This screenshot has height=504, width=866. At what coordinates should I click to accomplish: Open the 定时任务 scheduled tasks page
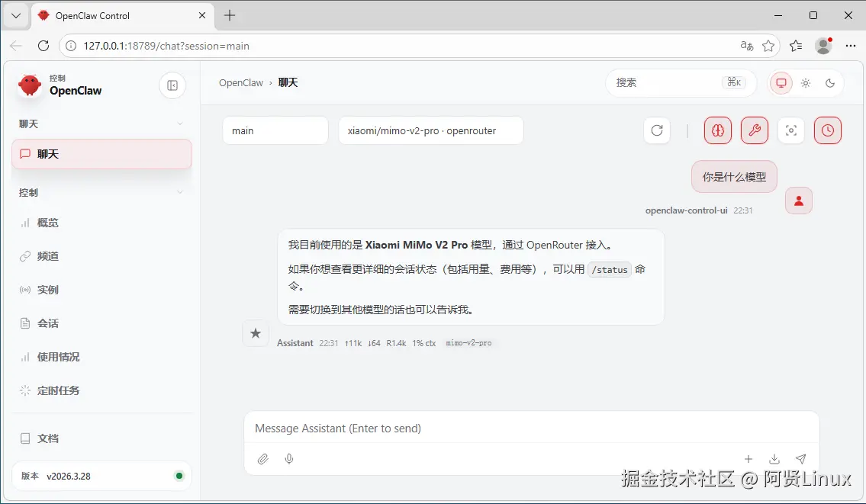click(101, 391)
